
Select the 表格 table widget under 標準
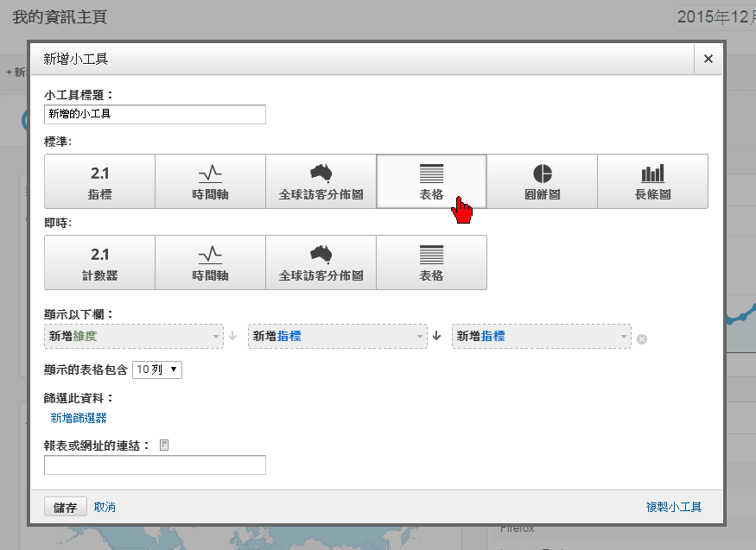pyautogui.click(x=431, y=175)
